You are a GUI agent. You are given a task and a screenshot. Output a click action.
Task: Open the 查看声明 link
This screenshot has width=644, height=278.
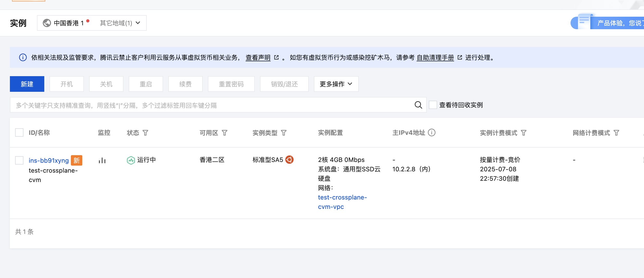258,57
